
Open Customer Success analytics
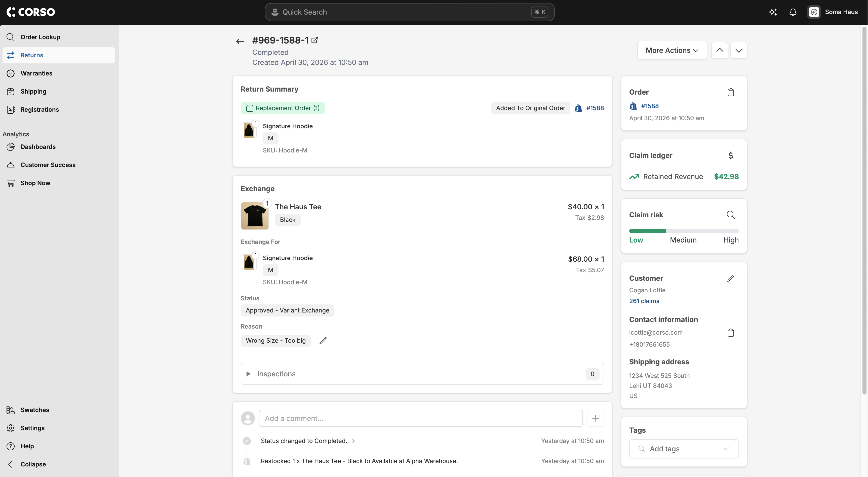(x=59, y=165)
